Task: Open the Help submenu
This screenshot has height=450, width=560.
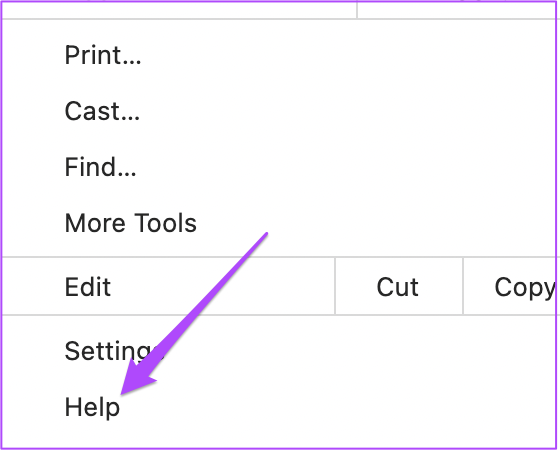Action: [x=280, y=407]
